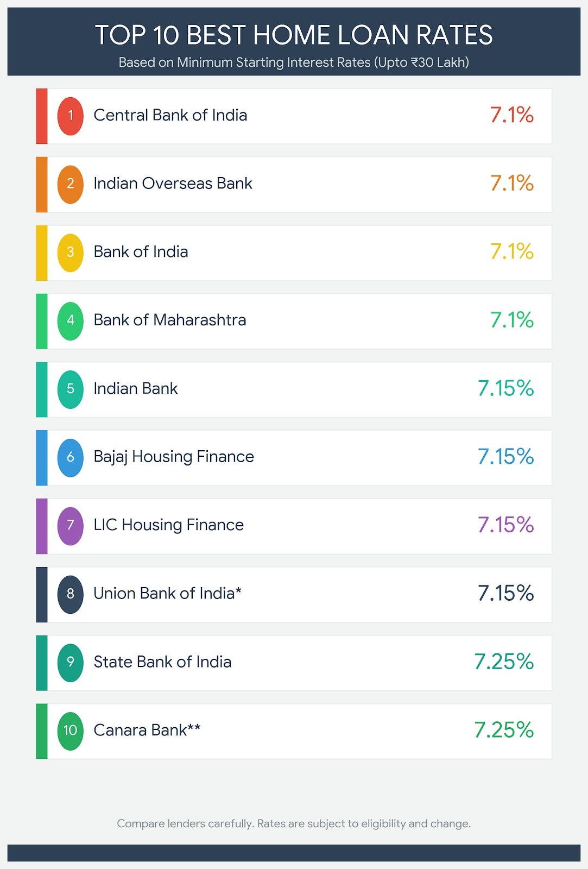Screen dimensions: 588x869
Task: Open the State Bank of India entry
Action: [162, 662]
